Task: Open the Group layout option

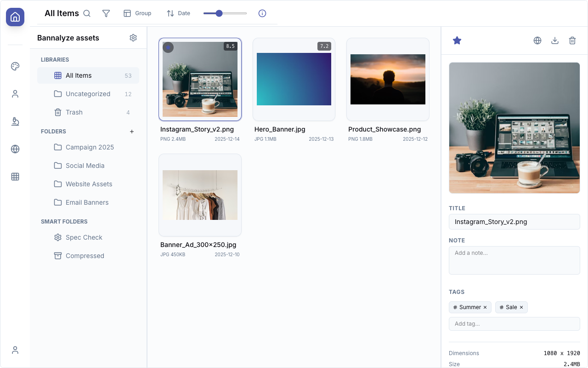Action: (137, 13)
